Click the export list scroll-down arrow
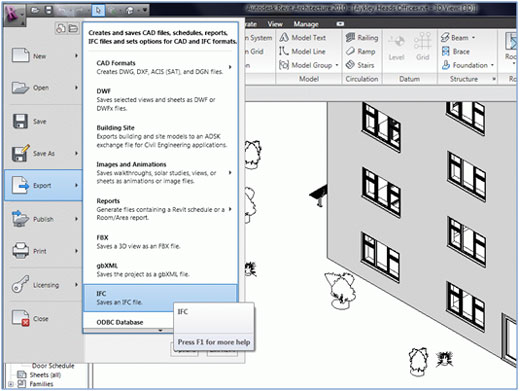The height and width of the screenshot is (391, 520). pos(161,330)
